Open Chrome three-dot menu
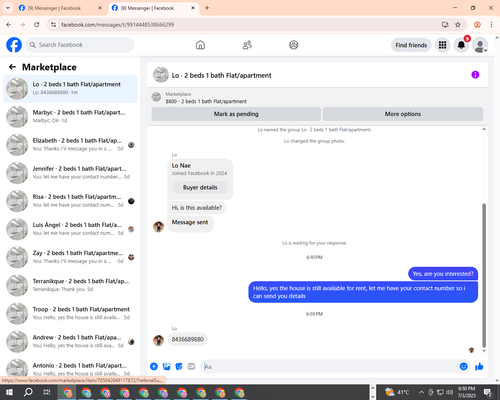500x400 pixels. 491,25
